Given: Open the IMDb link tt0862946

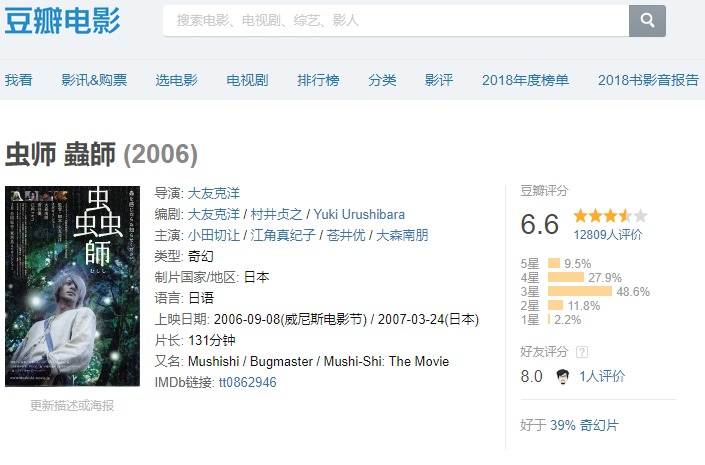Looking at the screenshot, I should pos(247,382).
